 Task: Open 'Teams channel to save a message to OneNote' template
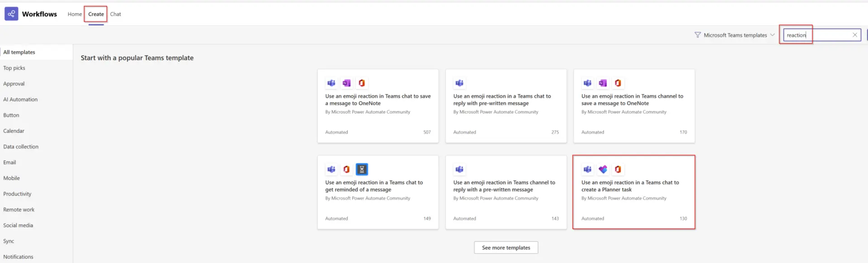pos(634,106)
